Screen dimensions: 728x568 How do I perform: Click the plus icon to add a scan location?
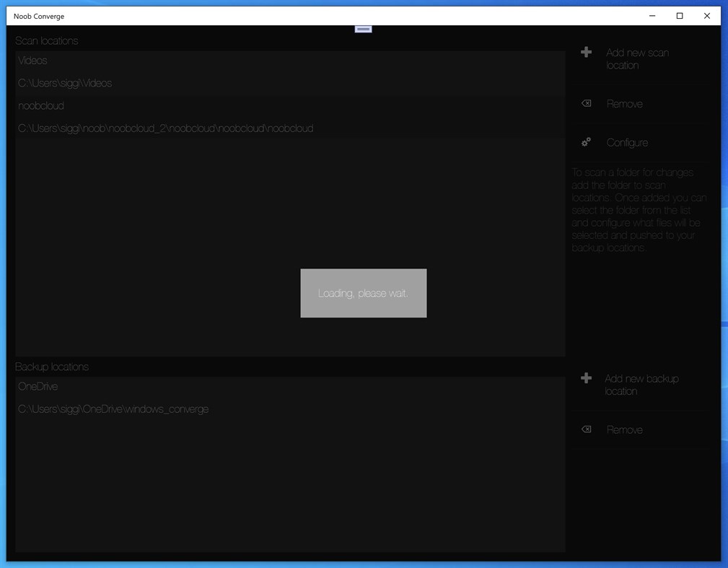tap(586, 52)
